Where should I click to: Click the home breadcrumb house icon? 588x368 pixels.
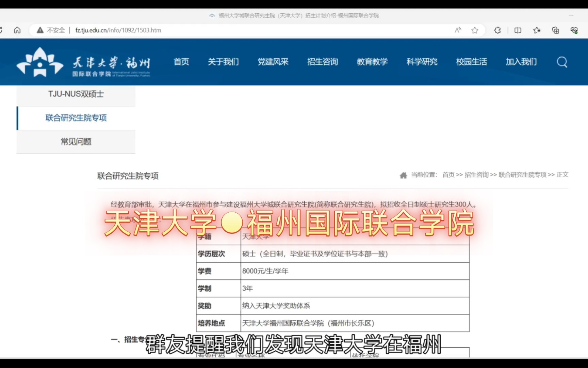(x=403, y=175)
